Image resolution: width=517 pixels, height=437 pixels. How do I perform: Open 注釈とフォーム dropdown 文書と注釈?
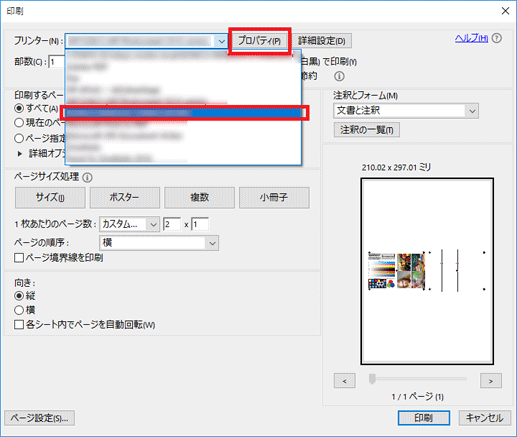tap(406, 111)
